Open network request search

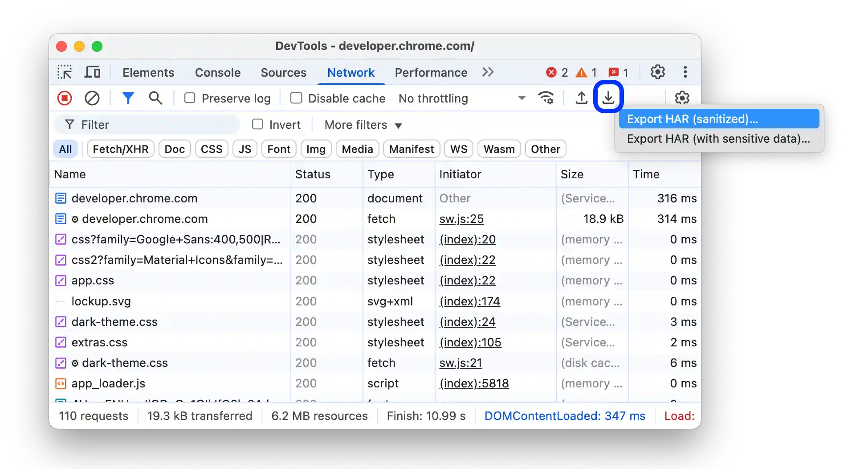coord(155,98)
